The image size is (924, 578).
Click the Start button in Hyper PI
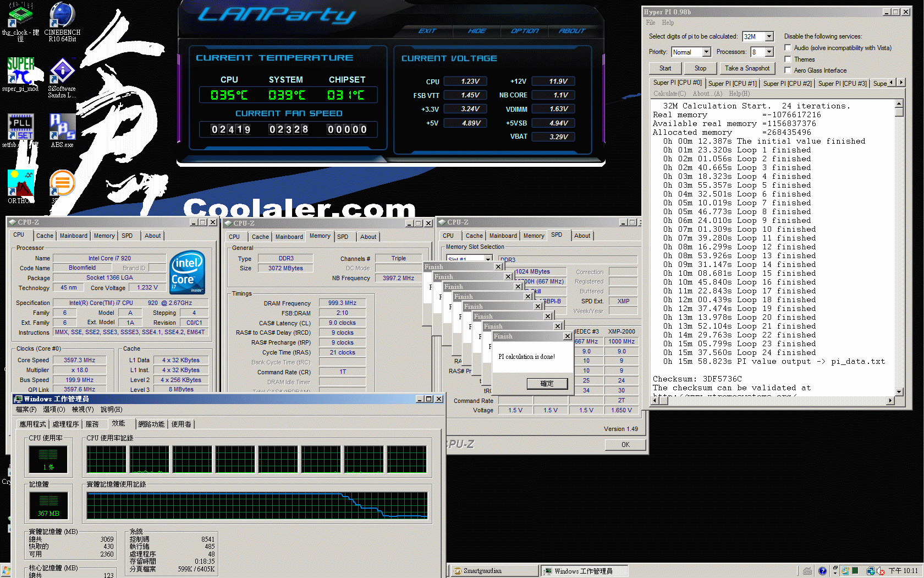tap(665, 68)
